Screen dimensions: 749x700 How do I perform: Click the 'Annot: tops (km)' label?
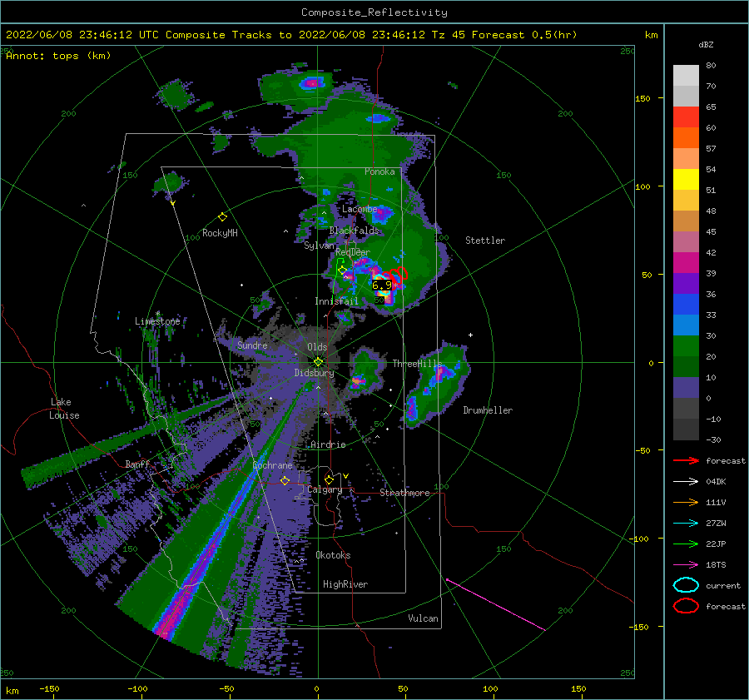58,56
